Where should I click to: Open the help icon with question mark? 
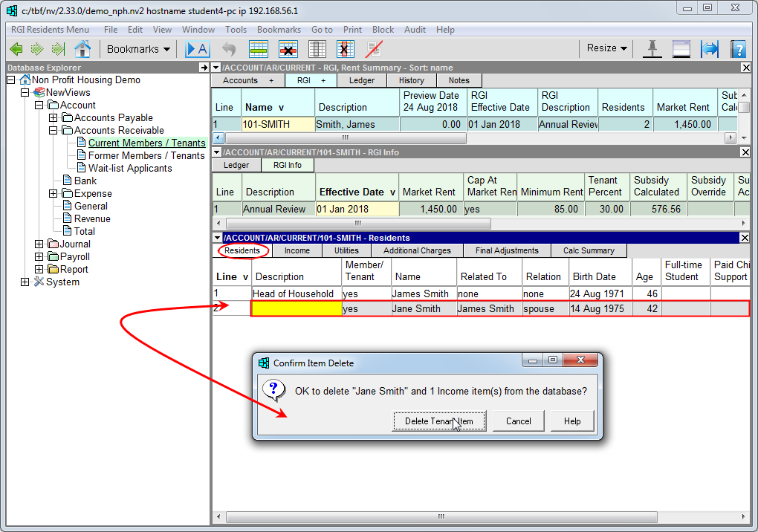point(737,49)
